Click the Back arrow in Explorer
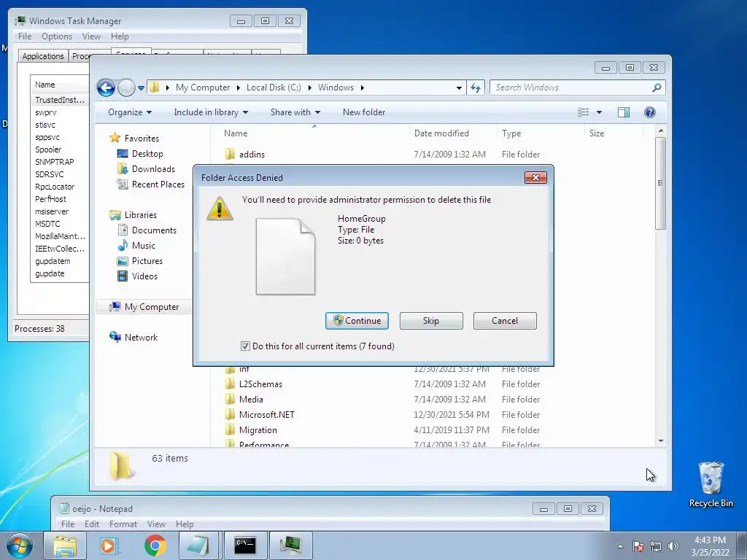The image size is (747, 560). point(106,87)
